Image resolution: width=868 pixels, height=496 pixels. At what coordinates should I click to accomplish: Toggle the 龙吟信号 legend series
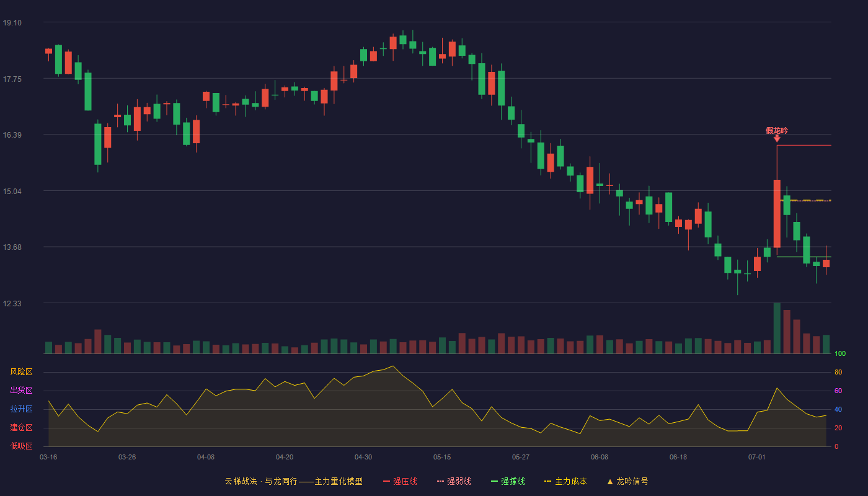[x=627, y=481]
